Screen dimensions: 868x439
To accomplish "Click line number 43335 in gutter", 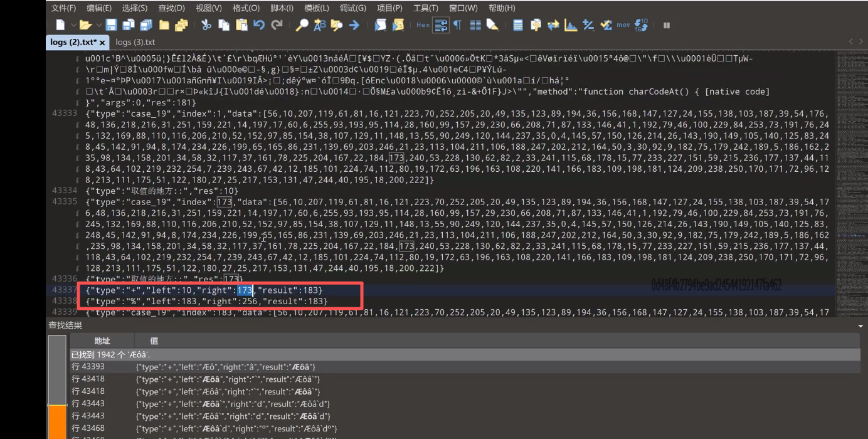I will click(x=64, y=202).
